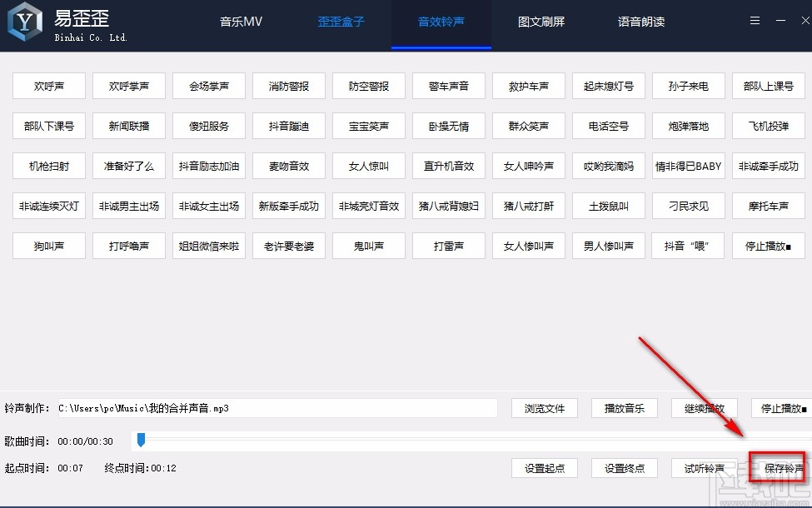Trigger the 抖音蹦迪 sound effect
812x508 pixels.
[x=288, y=126]
